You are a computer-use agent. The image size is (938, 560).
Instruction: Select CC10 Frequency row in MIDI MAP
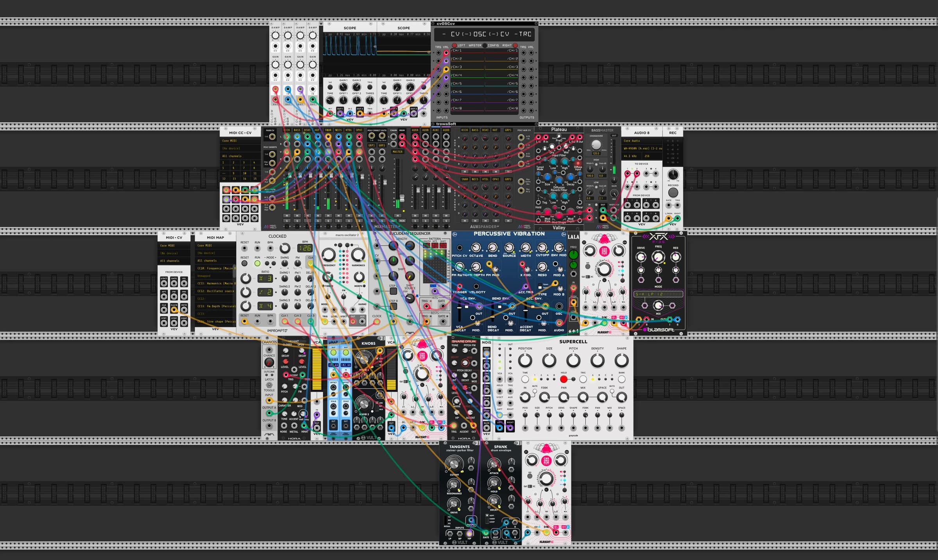[215, 268]
